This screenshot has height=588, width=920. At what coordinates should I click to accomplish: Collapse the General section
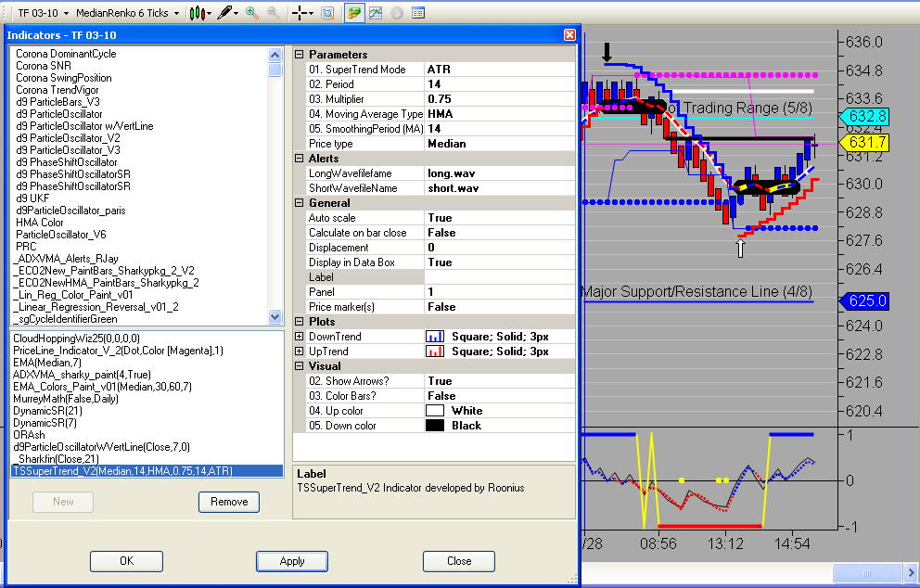coord(300,203)
